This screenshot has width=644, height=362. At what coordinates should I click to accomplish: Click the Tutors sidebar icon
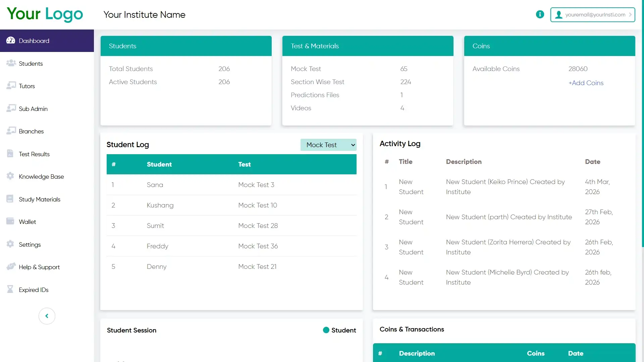11,85
